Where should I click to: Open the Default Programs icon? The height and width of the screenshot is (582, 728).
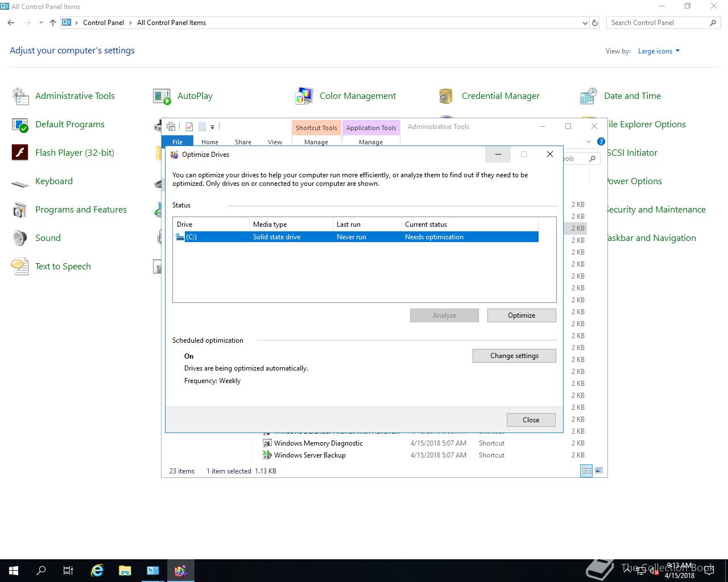coord(20,124)
